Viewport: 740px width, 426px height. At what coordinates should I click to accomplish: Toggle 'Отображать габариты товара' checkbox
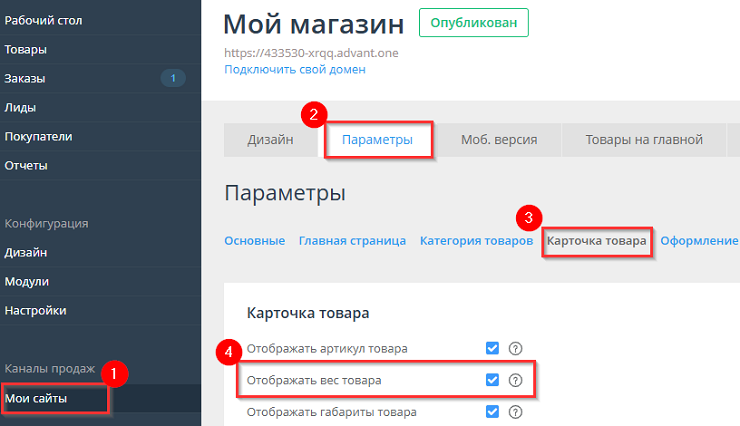coord(492,412)
